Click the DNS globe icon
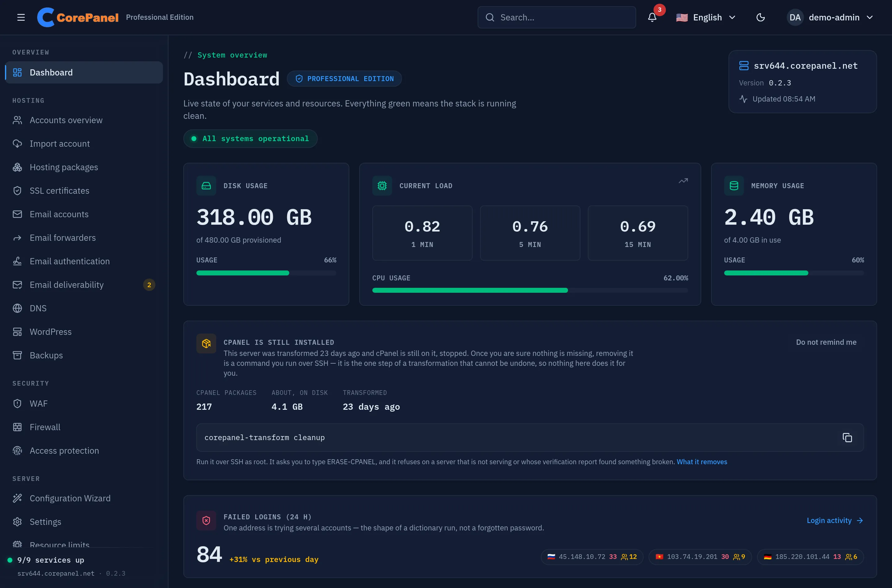The width and height of the screenshot is (892, 588). pyautogui.click(x=17, y=308)
